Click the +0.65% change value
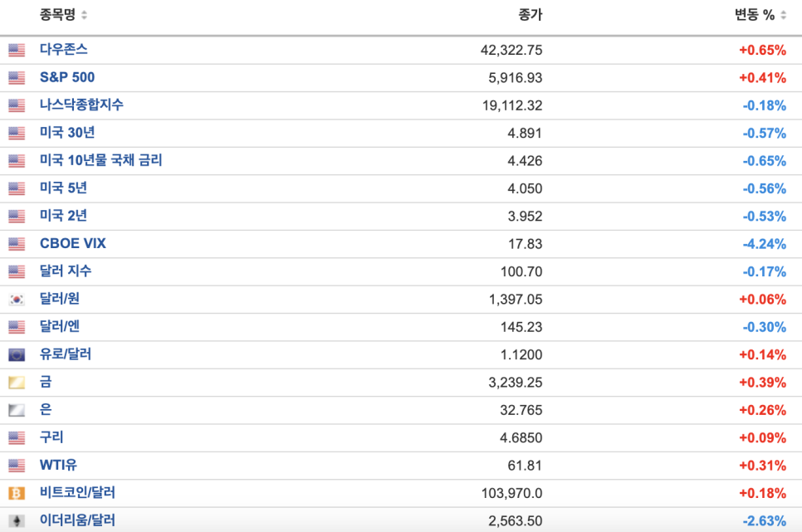This screenshot has width=802, height=532. [x=763, y=50]
